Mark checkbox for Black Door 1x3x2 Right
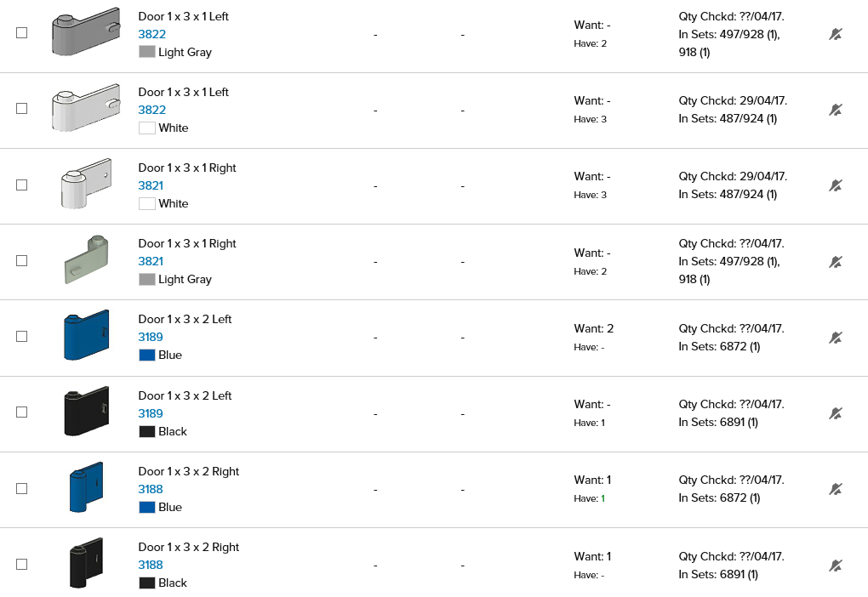Screen dimensions: 868x597 [22, 564]
